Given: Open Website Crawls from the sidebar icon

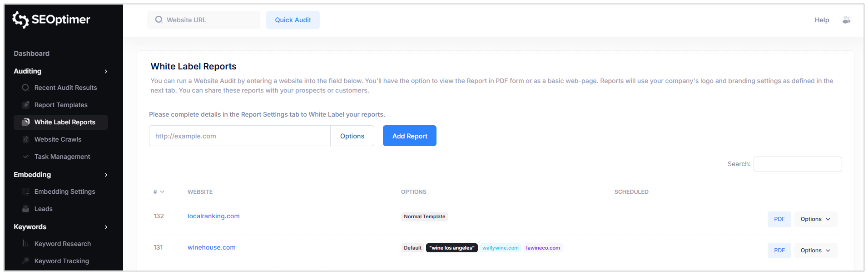Looking at the screenshot, I should click(x=25, y=139).
